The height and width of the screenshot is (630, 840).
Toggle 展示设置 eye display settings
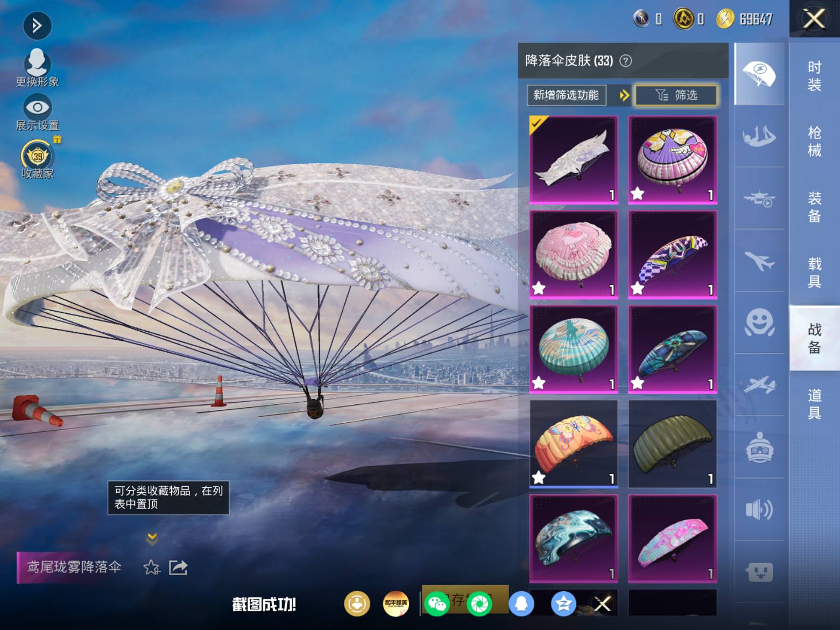(x=37, y=113)
